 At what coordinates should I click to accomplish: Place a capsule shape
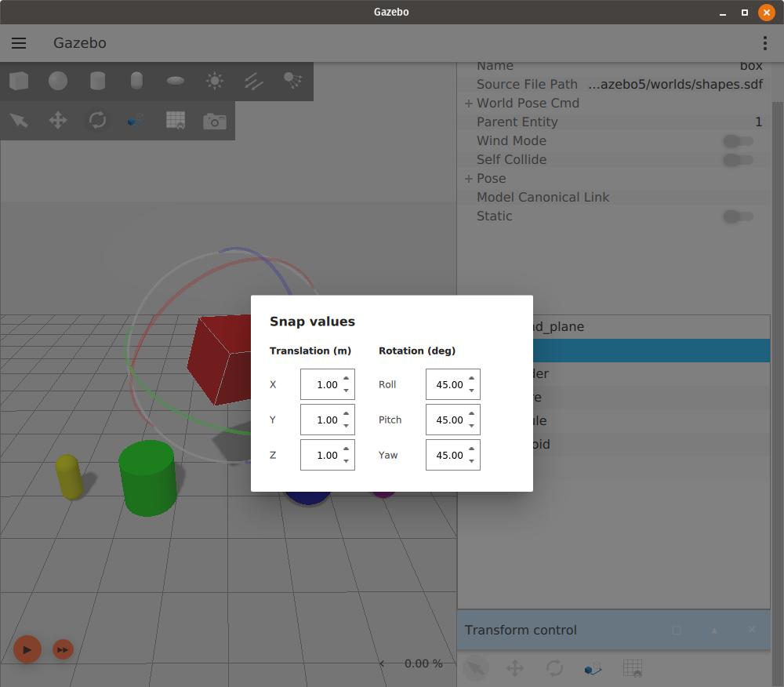136,81
